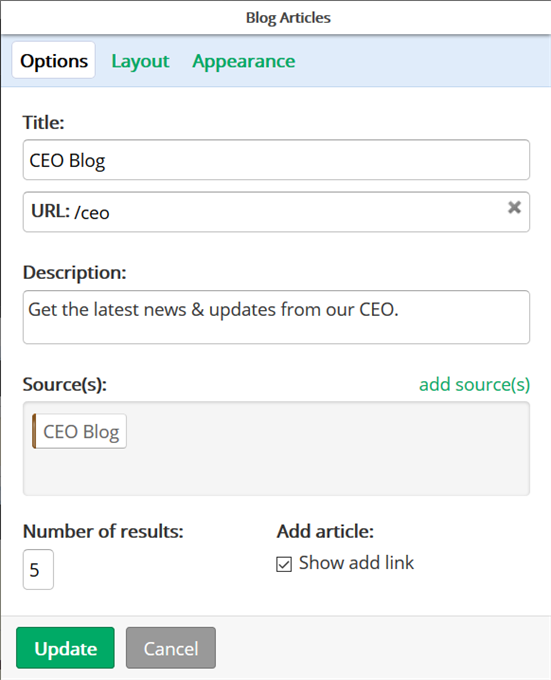Click the green Update button
Image resolution: width=551 pixels, height=680 pixels.
(65, 648)
